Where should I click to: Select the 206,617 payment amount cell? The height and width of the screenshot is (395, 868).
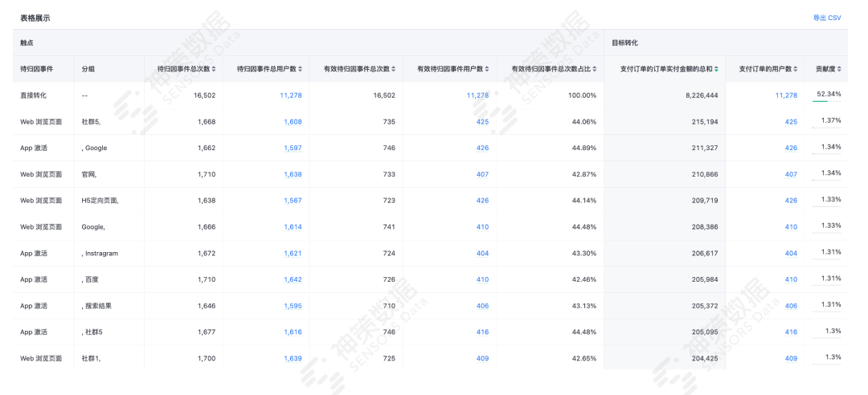click(665, 253)
